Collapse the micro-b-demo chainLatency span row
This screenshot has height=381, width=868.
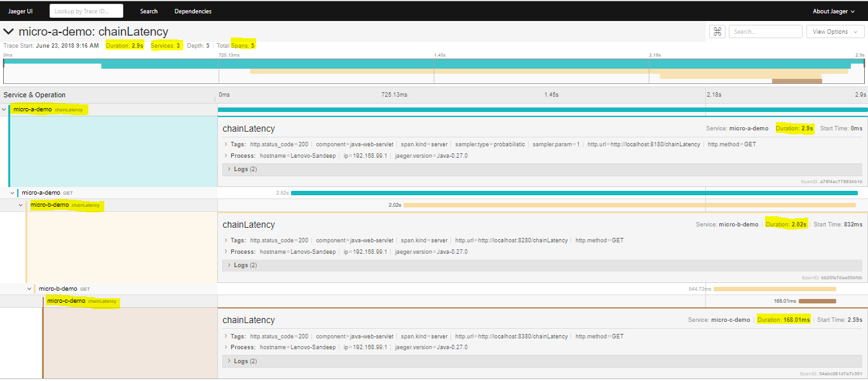click(20, 205)
